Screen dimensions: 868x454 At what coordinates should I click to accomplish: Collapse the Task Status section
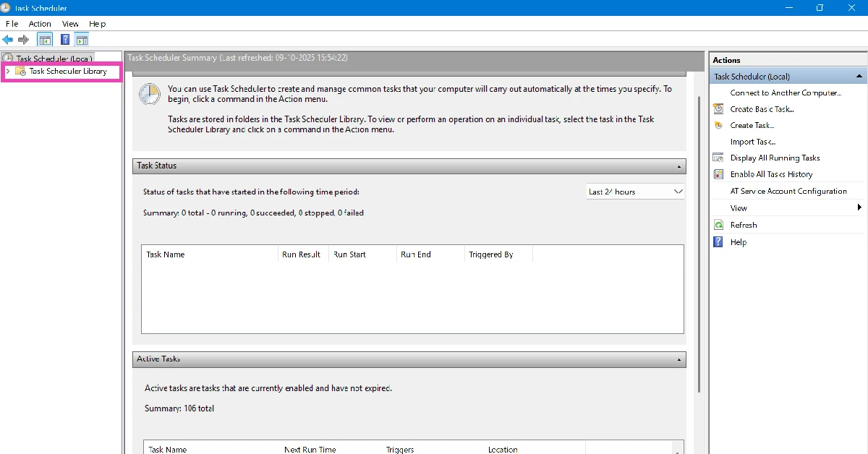(x=678, y=166)
